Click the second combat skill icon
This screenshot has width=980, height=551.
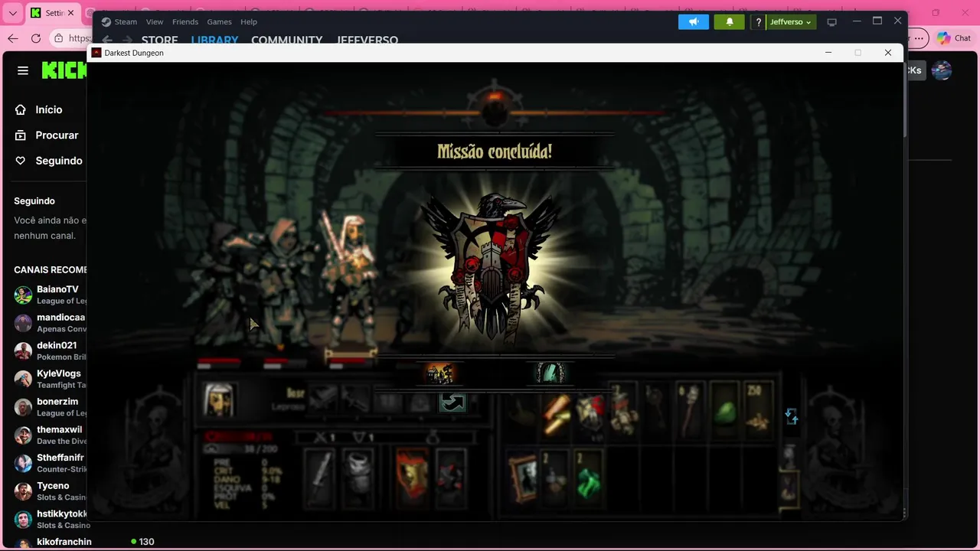[356, 399]
